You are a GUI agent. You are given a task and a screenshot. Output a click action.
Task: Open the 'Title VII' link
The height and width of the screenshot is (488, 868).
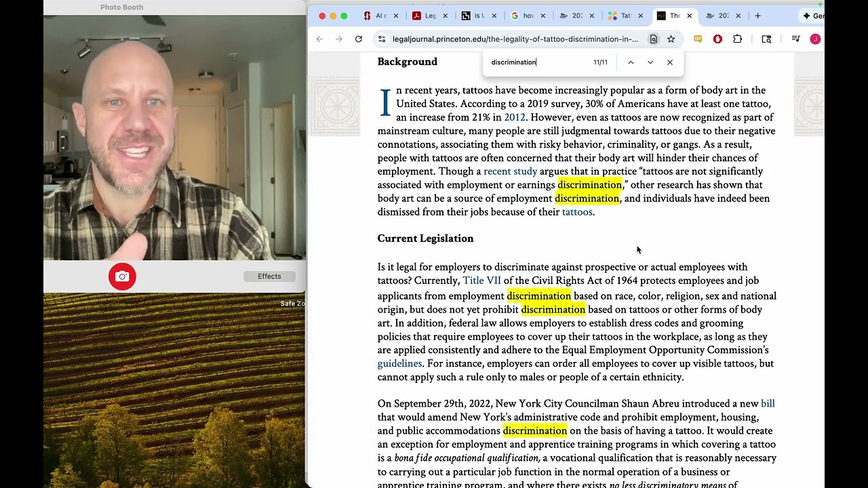coord(482,281)
